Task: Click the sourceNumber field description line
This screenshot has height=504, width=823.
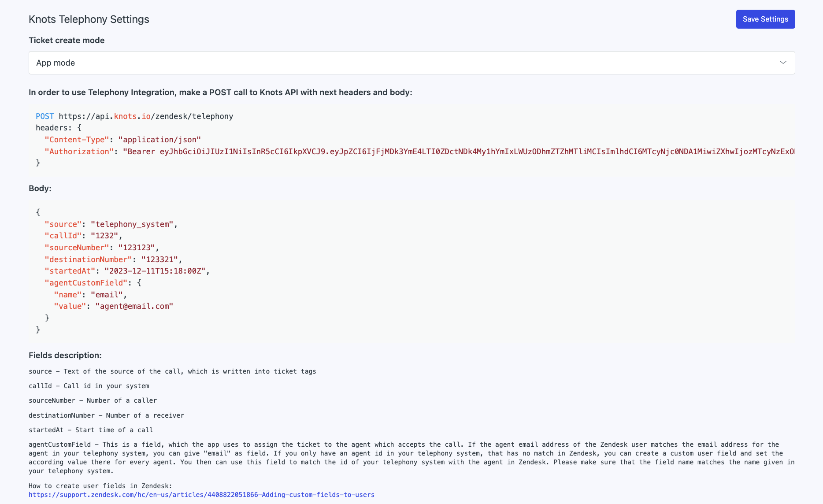Action: [93, 400]
